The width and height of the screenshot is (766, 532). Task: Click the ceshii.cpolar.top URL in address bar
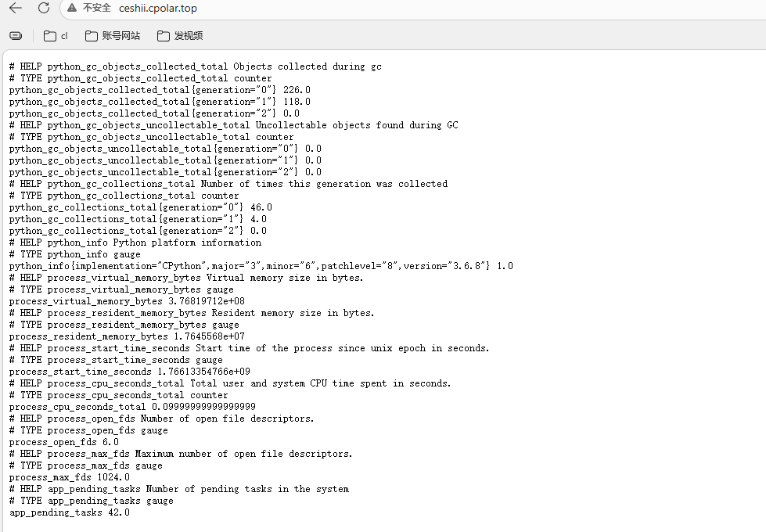pyautogui.click(x=158, y=9)
